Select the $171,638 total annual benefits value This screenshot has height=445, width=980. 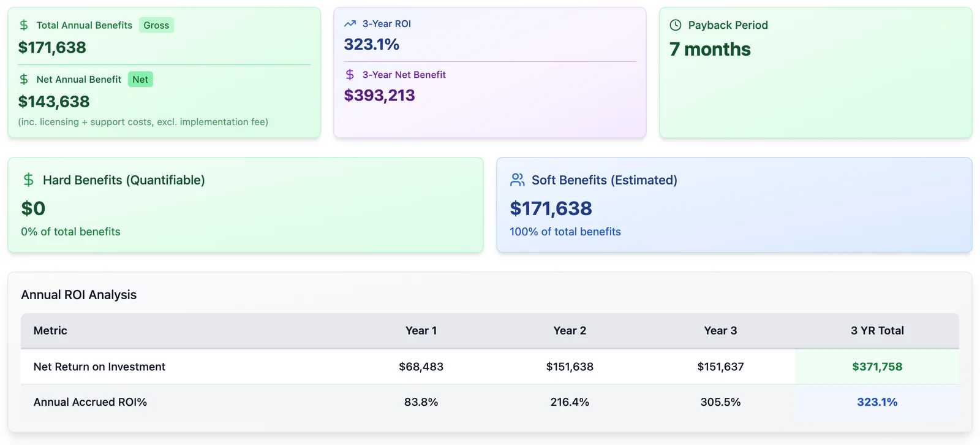[52, 47]
